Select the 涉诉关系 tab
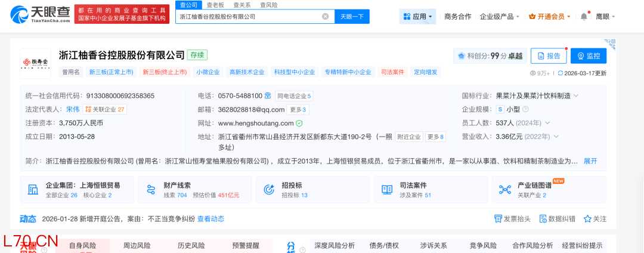Image resolution: width=644 pixels, height=253 pixels. tap(434, 246)
